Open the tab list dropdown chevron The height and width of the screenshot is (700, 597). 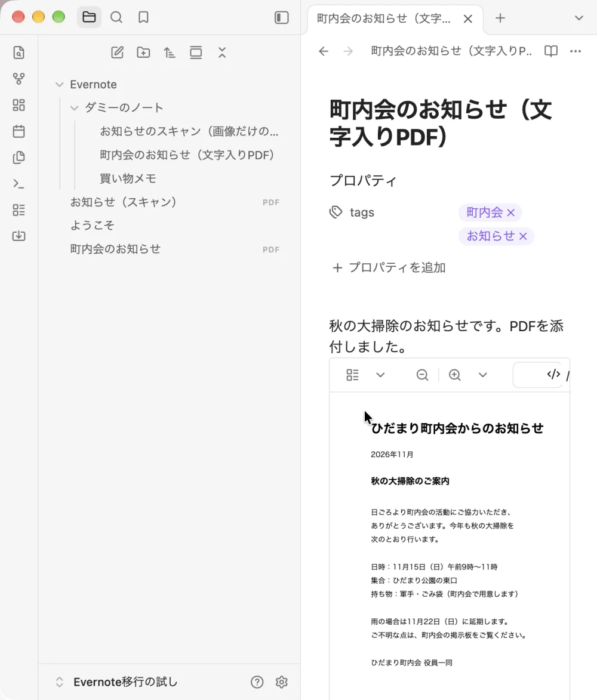tap(578, 18)
